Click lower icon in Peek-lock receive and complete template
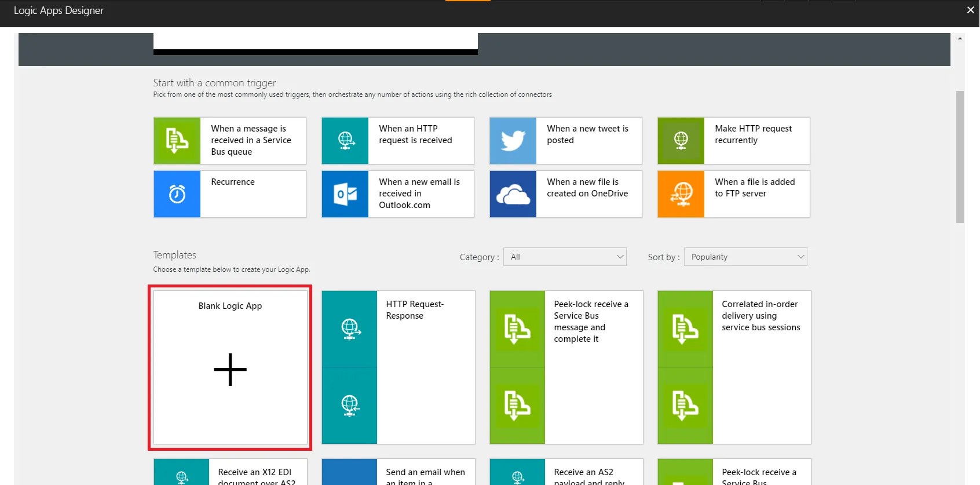Screen dimensions: 980x485 (x=518, y=406)
